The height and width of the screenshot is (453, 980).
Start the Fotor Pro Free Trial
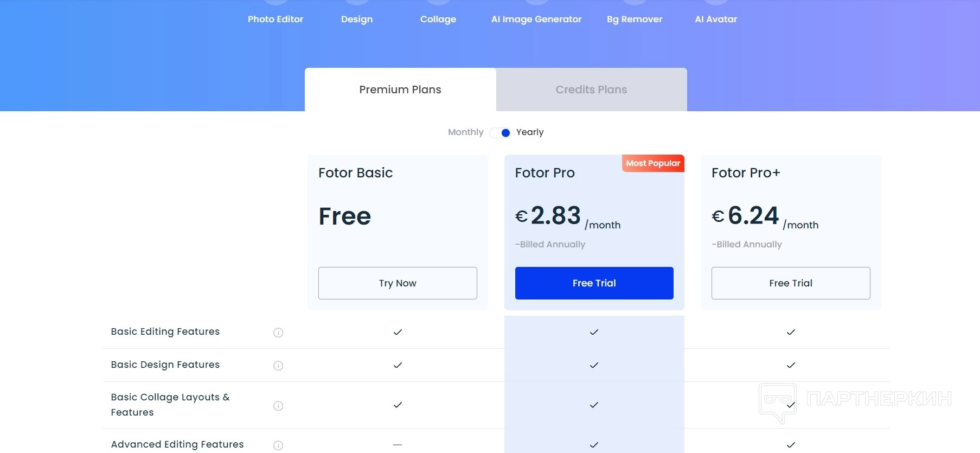pyautogui.click(x=594, y=283)
